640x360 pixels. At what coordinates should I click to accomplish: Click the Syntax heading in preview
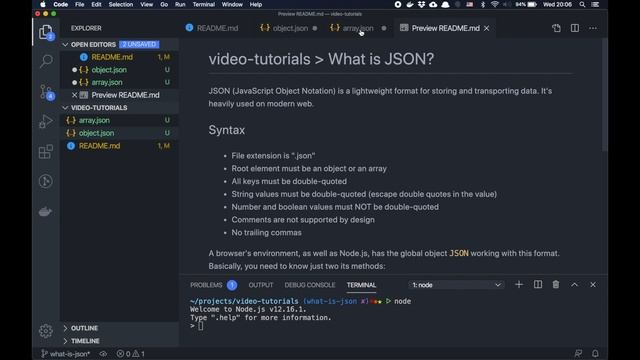227,130
